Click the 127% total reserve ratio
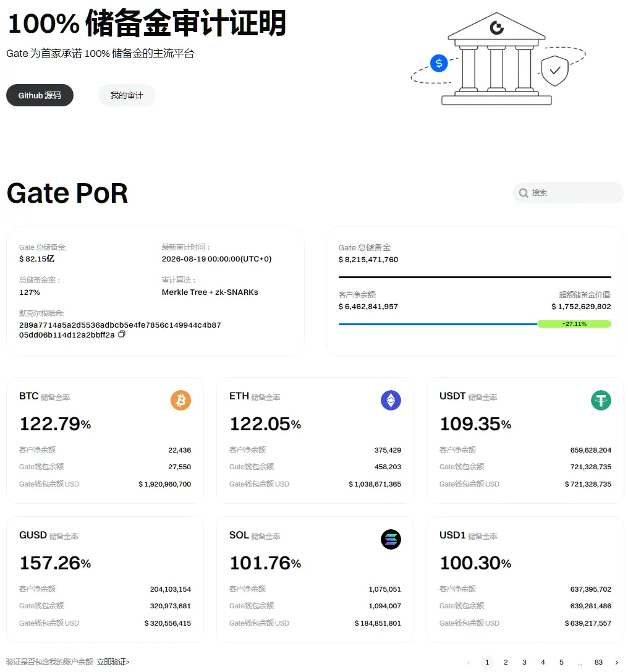The height and width of the screenshot is (672, 628). click(30, 292)
